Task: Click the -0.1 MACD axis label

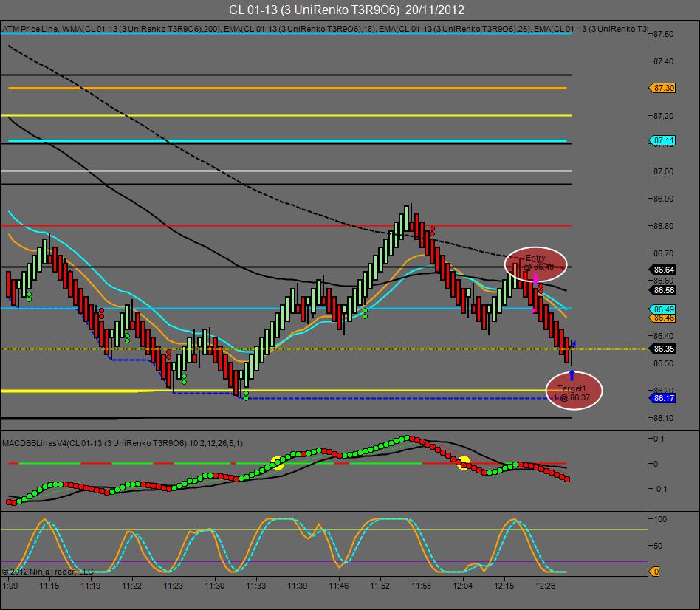Action: [x=660, y=489]
